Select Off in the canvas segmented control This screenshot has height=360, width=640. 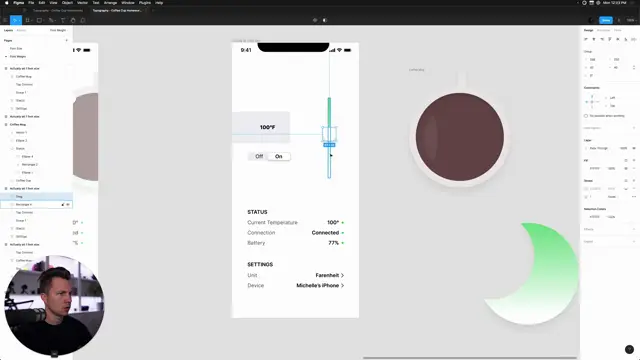click(x=259, y=156)
